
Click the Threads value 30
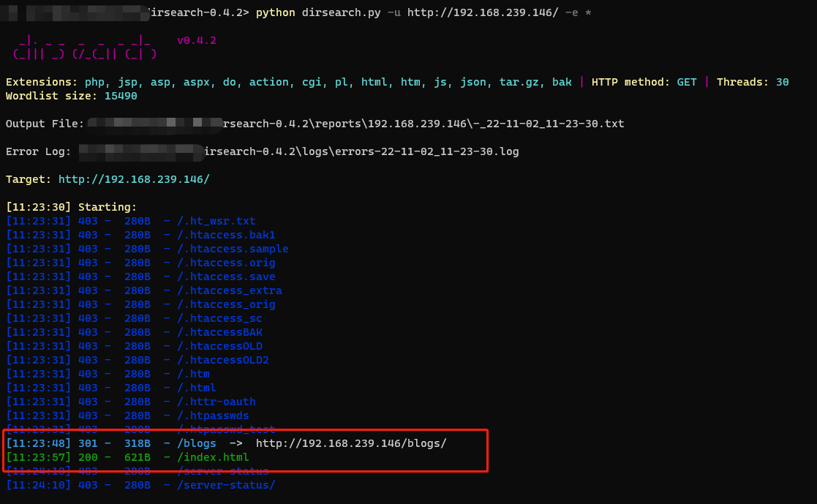pyautogui.click(x=783, y=83)
